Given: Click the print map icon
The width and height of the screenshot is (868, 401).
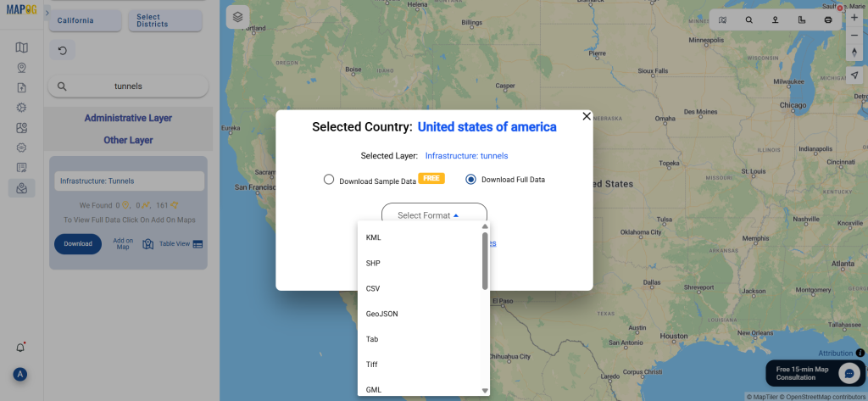Looking at the screenshot, I should (828, 20).
